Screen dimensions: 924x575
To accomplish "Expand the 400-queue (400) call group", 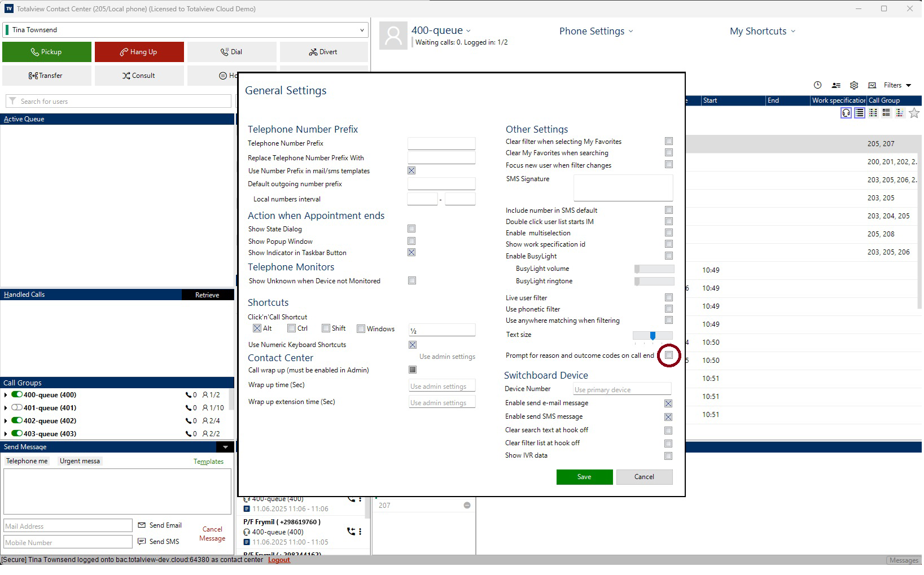I will [6, 395].
